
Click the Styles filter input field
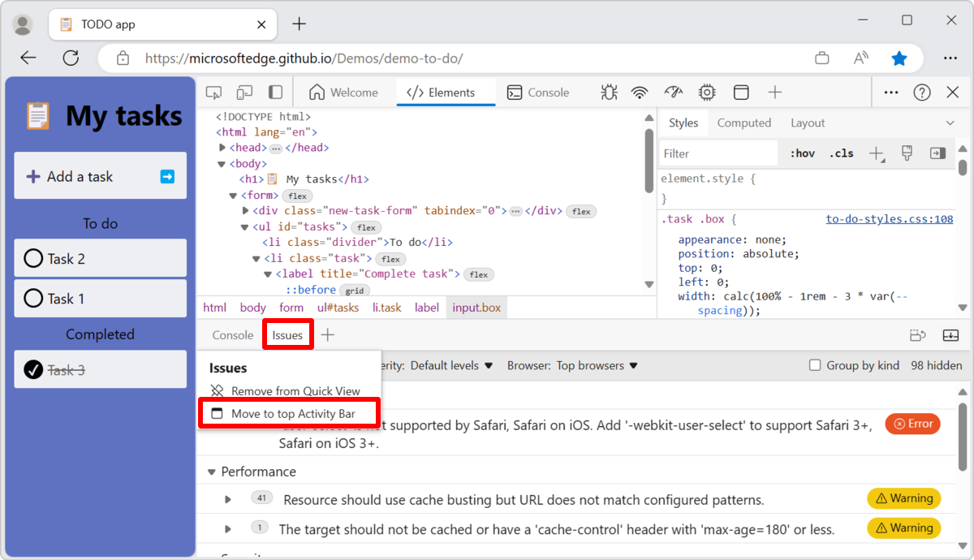click(x=718, y=153)
